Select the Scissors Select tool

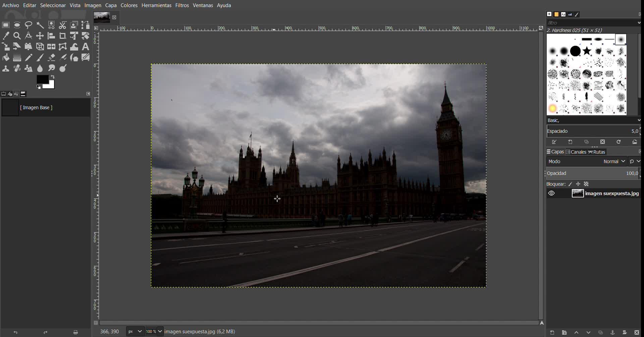(63, 25)
